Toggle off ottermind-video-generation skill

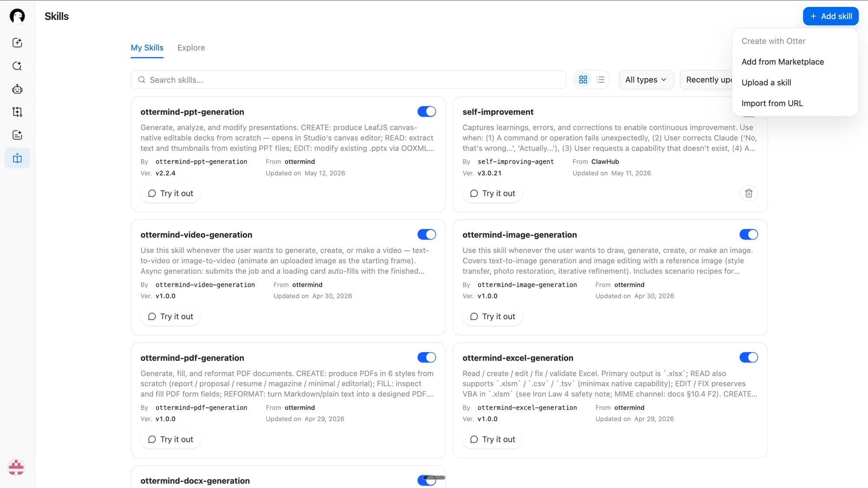tap(427, 235)
